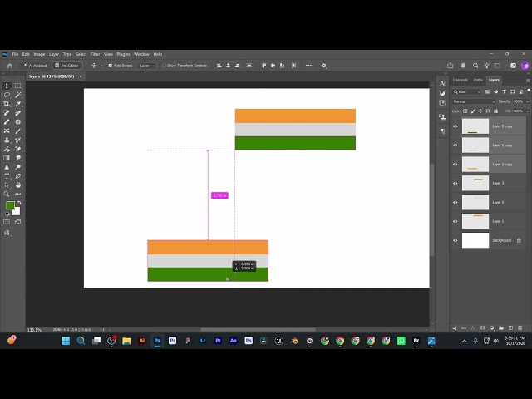Click align top edges icon
The width and height of the screenshot is (532, 399).
(x=264, y=66)
